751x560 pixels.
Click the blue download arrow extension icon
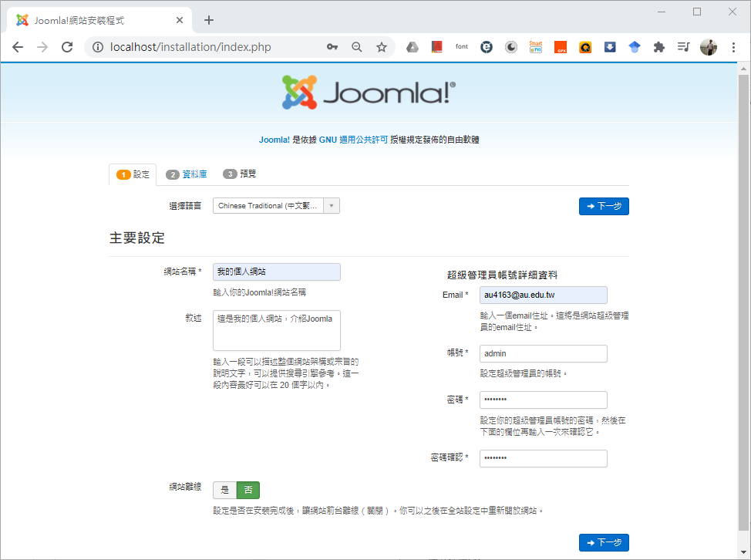[610, 47]
